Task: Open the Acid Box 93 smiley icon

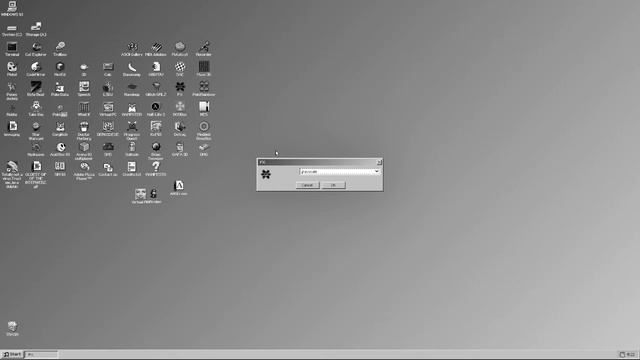Action: tap(60, 149)
